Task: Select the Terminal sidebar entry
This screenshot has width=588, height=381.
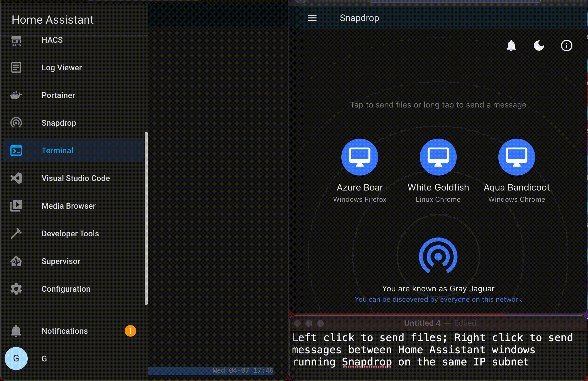Action: tap(57, 151)
